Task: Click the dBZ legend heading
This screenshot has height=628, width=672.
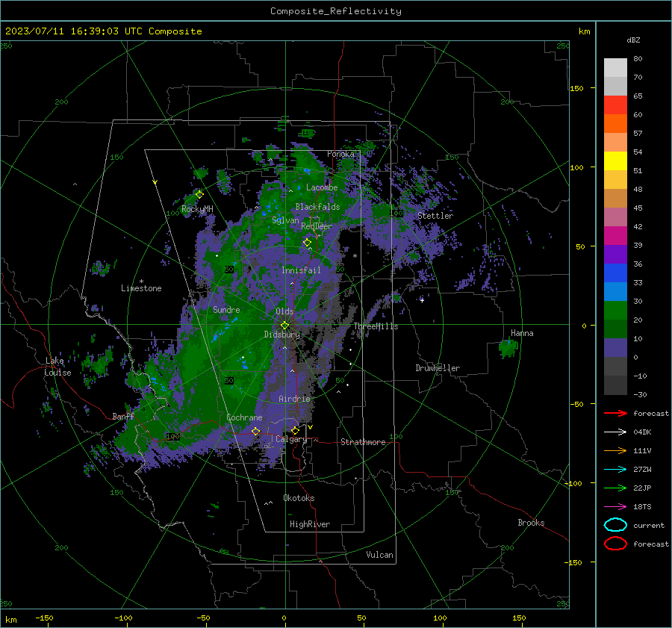Action: click(633, 40)
